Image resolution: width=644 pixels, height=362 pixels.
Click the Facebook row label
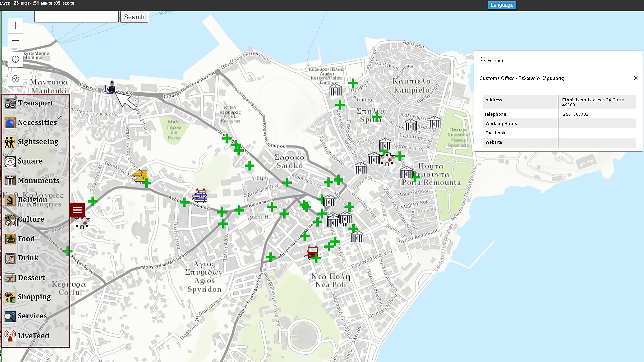coord(495,133)
